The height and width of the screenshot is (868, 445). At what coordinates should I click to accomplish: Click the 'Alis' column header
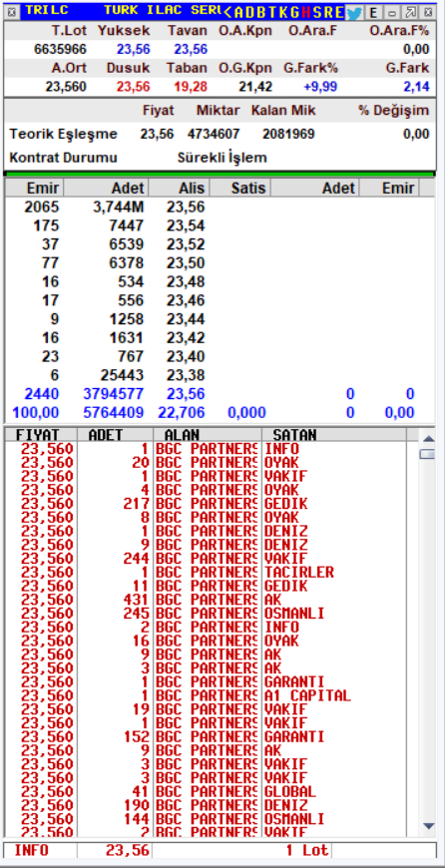(x=178, y=189)
